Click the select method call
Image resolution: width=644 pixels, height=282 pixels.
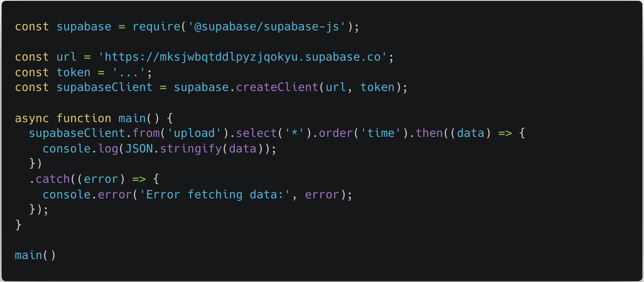(256, 133)
